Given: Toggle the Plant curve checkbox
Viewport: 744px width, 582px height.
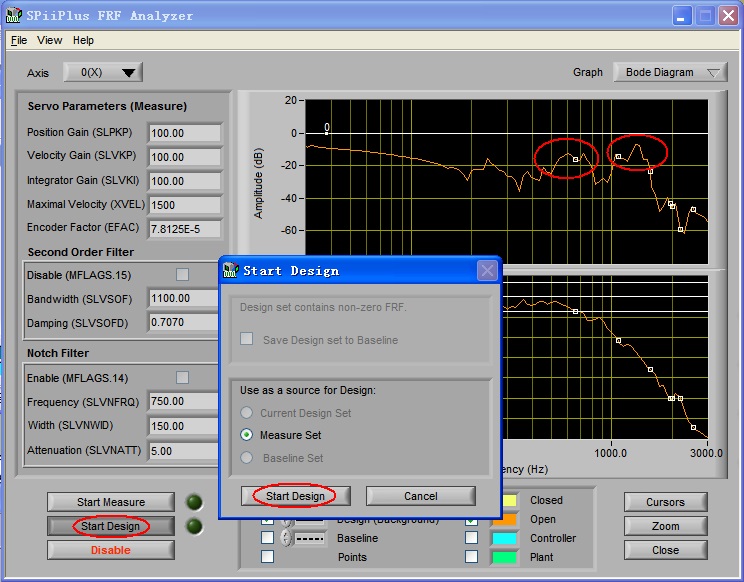Looking at the screenshot, I should click(471, 557).
